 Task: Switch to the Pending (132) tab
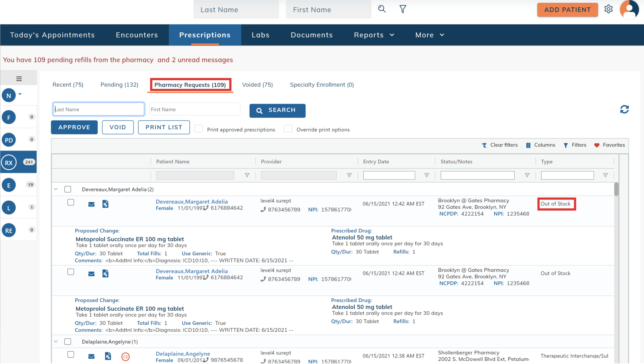[x=119, y=85]
